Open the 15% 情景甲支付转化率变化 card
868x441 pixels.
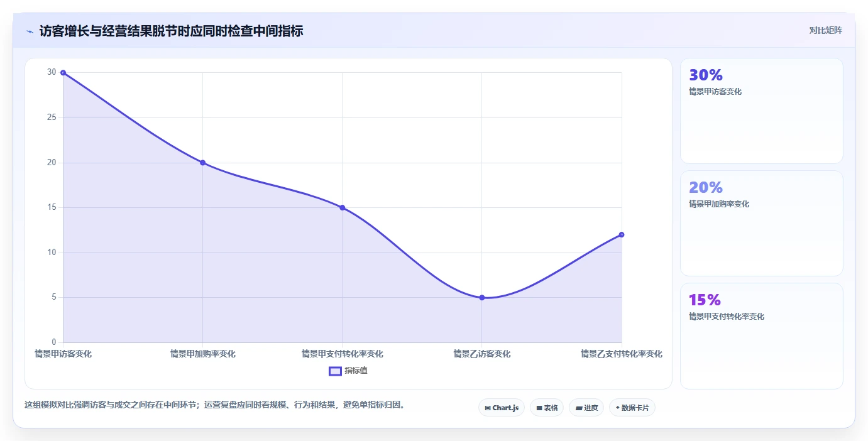[x=761, y=335]
